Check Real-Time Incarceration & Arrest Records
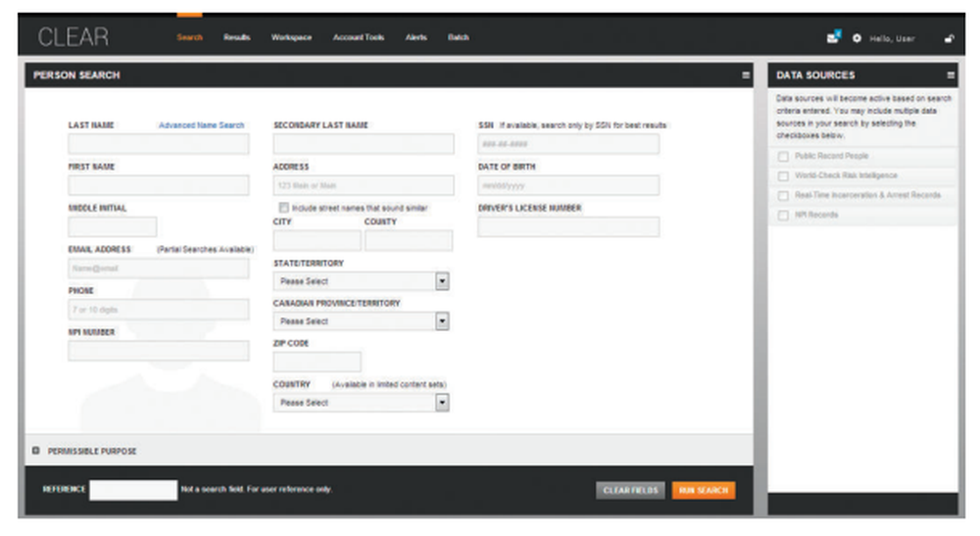Screen dimensions: 980x536 [x=782, y=196]
